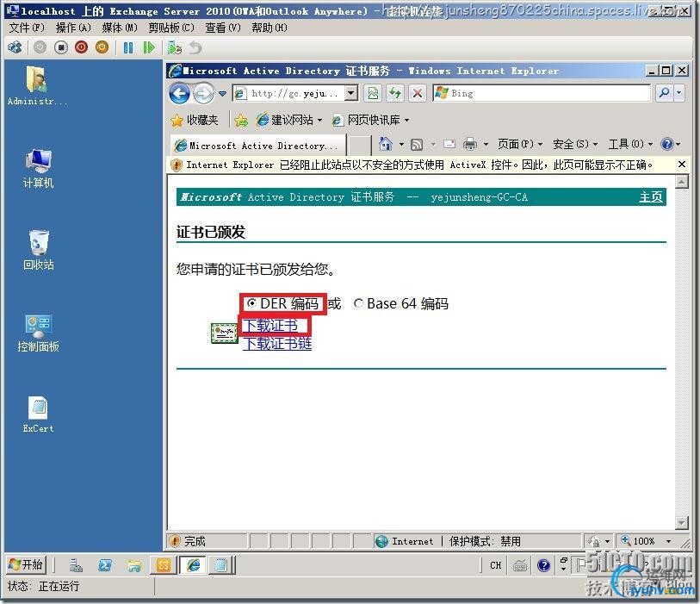Open Server Manager from taskbar
Viewport: 700px width, 604px height.
click(x=76, y=565)
